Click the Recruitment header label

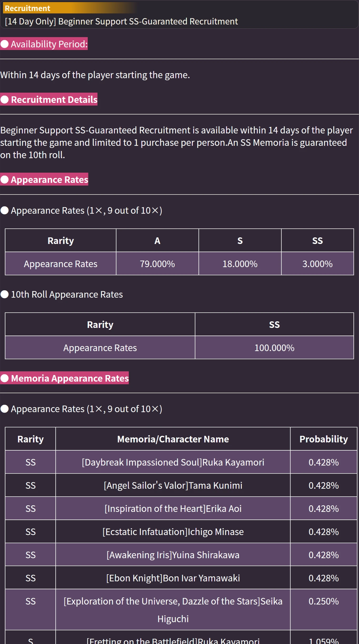27,8
